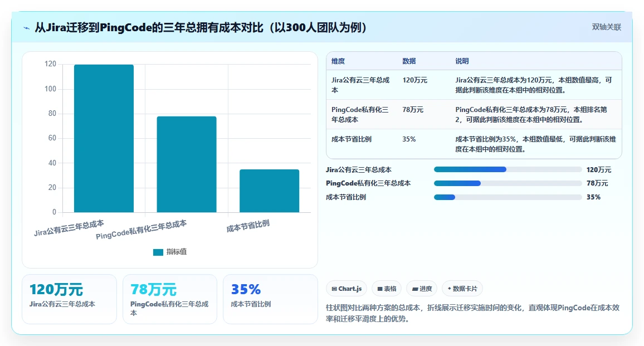Click the 说明 column header
This screenshot has width=644, height=346.
(x=462, y=61)
